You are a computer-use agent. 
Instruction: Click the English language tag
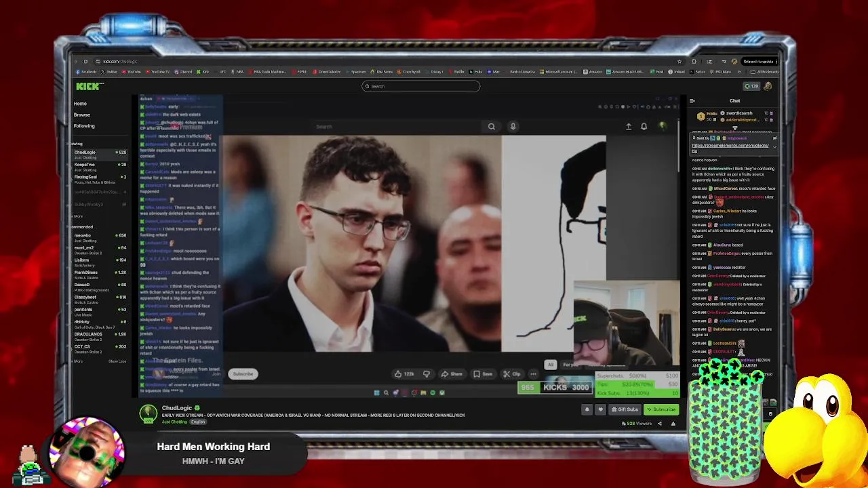(x=197, y=422)
